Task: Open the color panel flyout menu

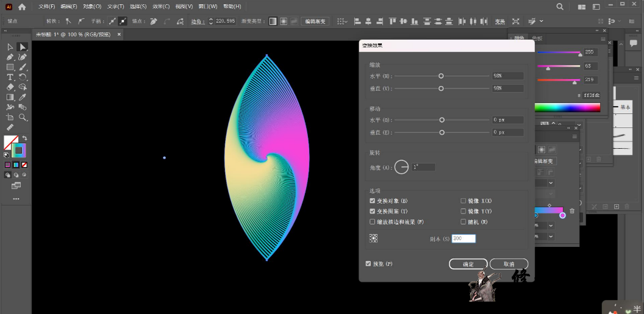Action: click(x=604, y=38)
